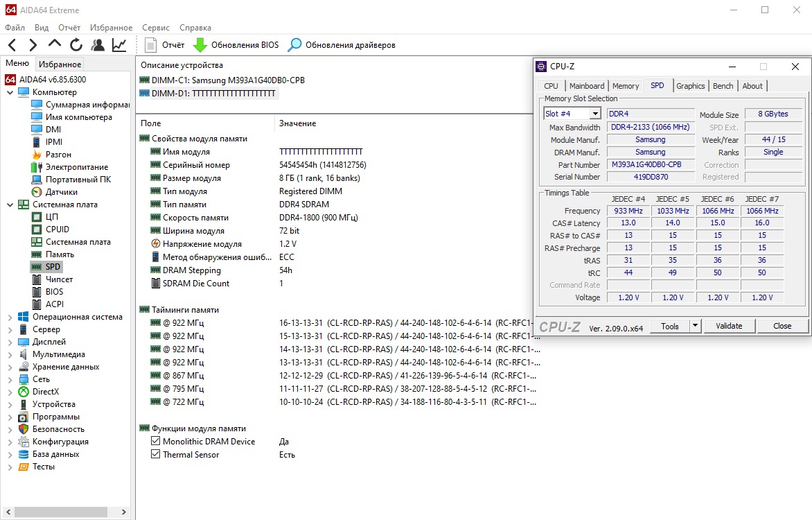Go up one level with Up arrow
812x520 pixels.
point(54,44)
